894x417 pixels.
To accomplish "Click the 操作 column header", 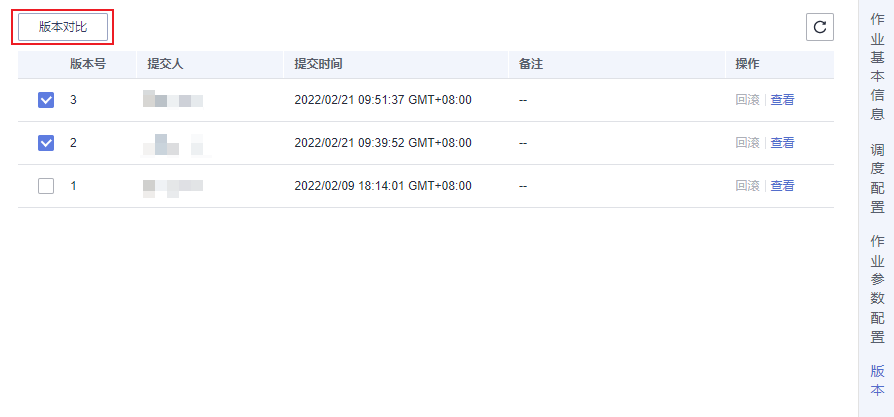I will (747, 64).
